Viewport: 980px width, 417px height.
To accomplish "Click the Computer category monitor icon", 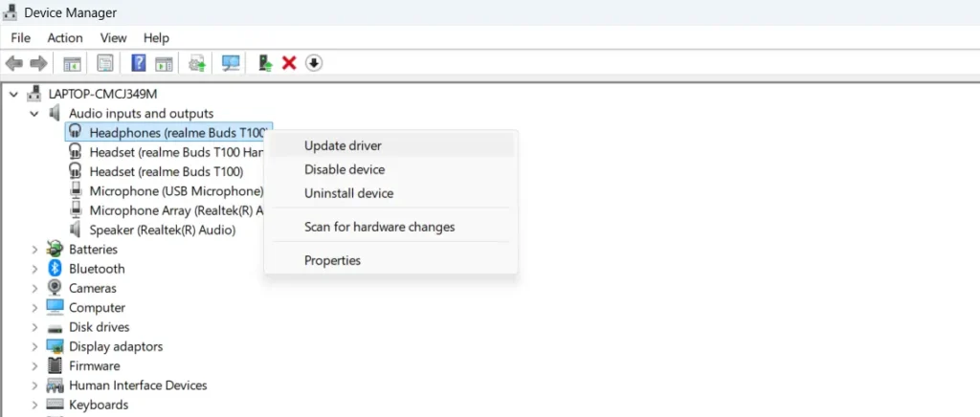I will pyautogui.click(x=55, y=307).
